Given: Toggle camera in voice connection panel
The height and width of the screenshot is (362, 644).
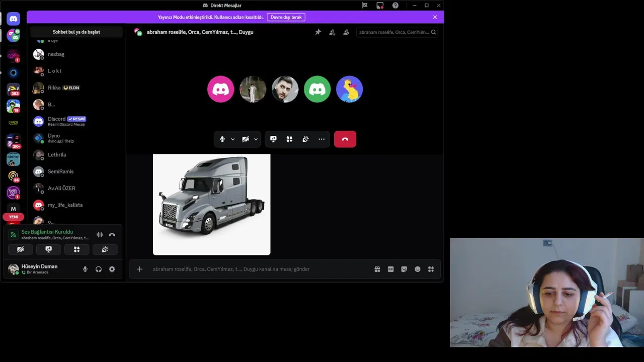Looking at the screenshot, I should [20, 249].
